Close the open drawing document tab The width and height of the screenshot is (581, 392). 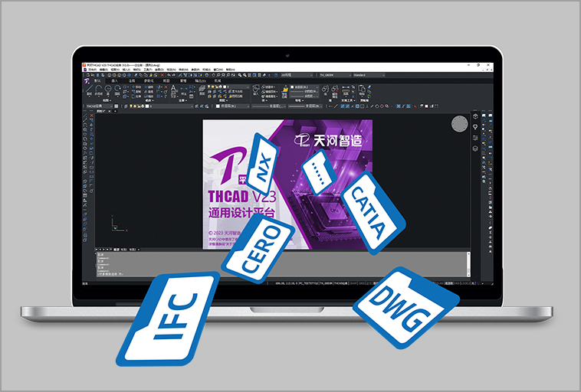click(110, 111)
